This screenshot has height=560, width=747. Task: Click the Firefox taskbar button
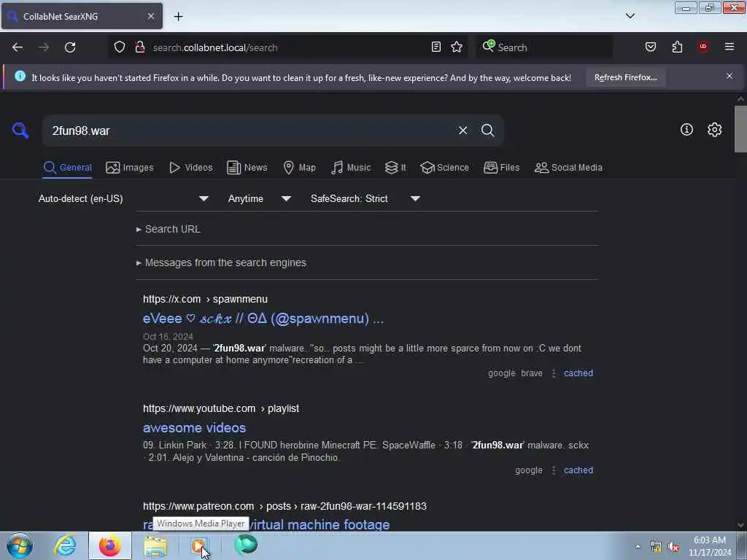tap(109, 545)
